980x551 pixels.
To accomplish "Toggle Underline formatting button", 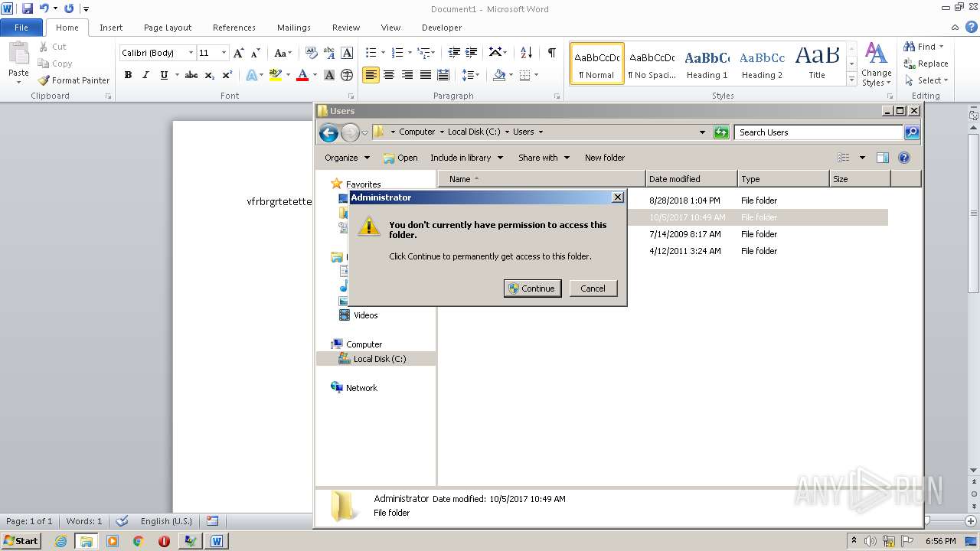I will pos(164,75).
